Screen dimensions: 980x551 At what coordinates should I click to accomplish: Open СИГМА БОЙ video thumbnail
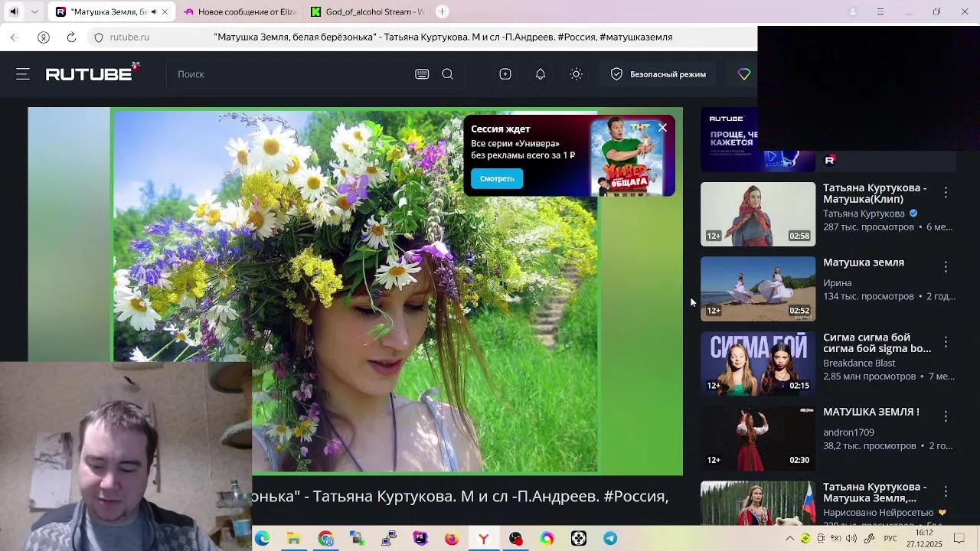click(758, 364)
